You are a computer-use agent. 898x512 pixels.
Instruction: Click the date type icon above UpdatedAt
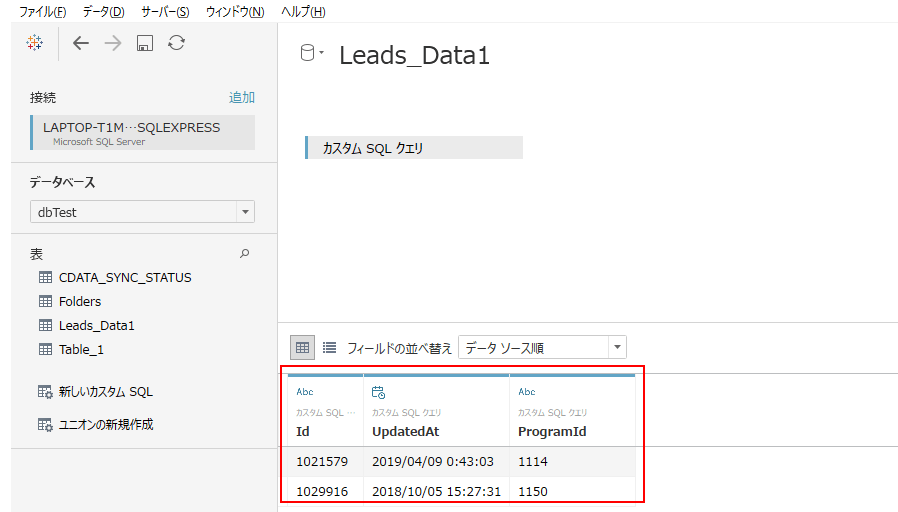(378, 393)
